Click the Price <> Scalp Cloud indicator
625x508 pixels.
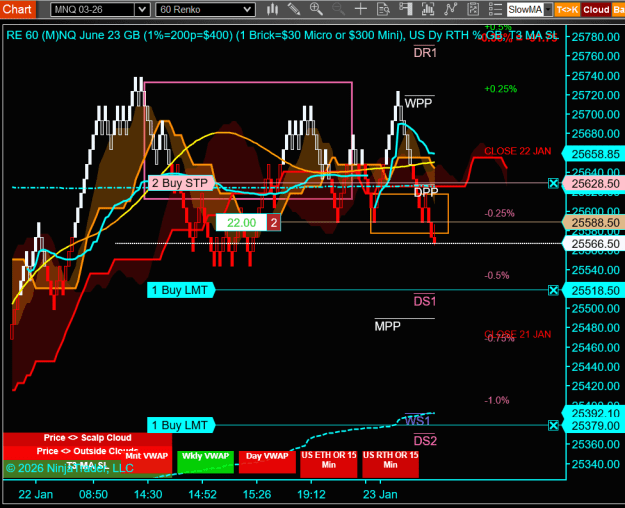[x=87, y=438]
